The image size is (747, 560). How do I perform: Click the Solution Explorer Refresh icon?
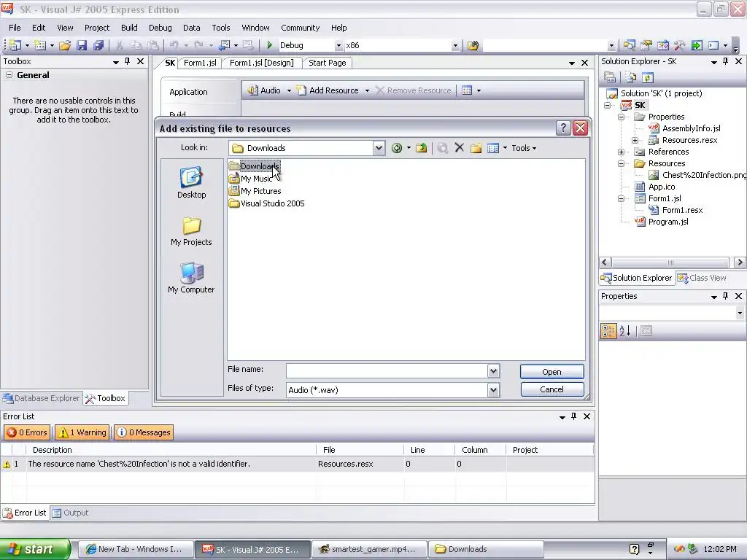pyautogui.click(x=647, y=77)
